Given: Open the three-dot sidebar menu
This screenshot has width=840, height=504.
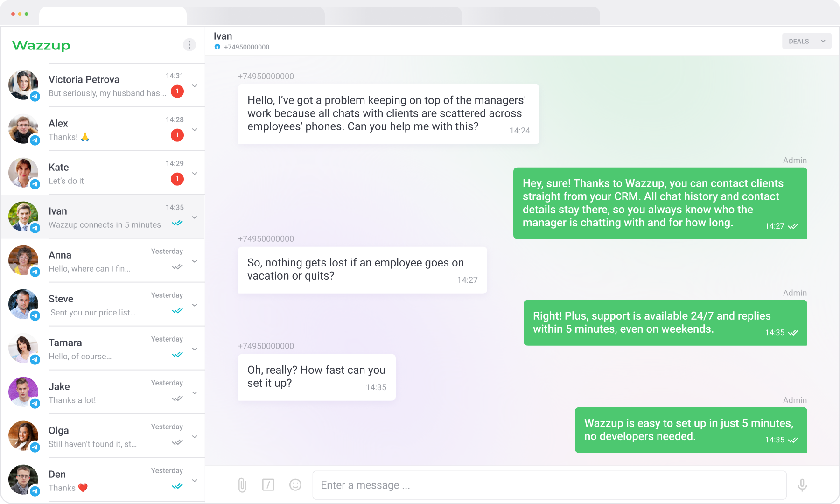Looking at the screenshot, I should [x=189, y=45].
